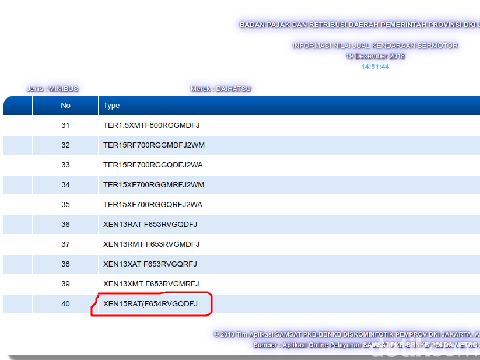Click the '© 2019 Tim Aplikasi SAMSAT' footer line
The image size is (480, 360).
click(347, 334)
